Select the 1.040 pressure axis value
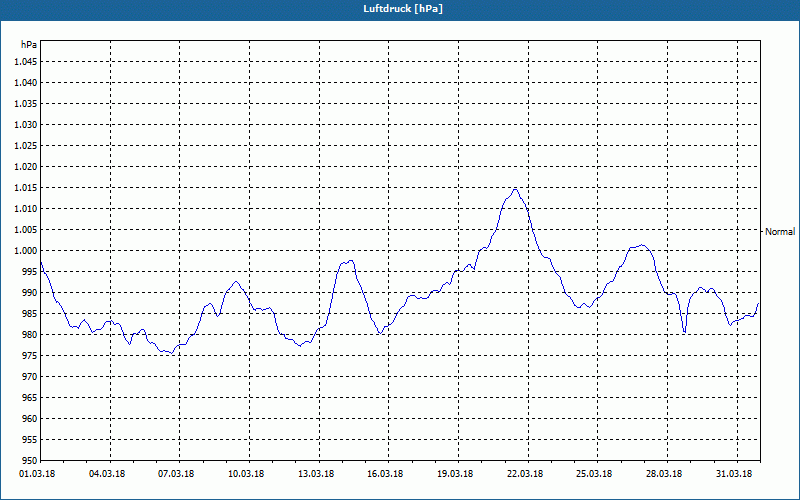This screenshot has width=800, height=500. click(26, 83)
